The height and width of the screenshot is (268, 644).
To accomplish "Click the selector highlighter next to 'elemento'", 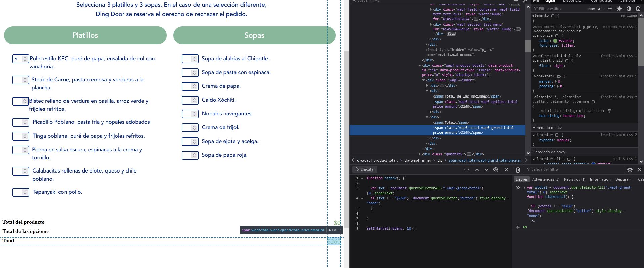I will [x=553, y=16].
